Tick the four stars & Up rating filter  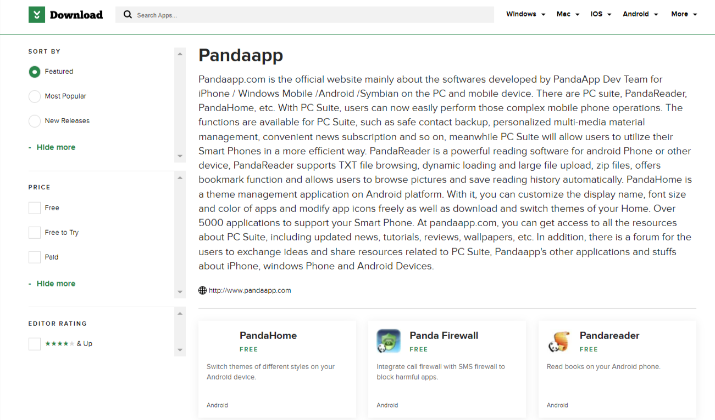click(34, 344)
